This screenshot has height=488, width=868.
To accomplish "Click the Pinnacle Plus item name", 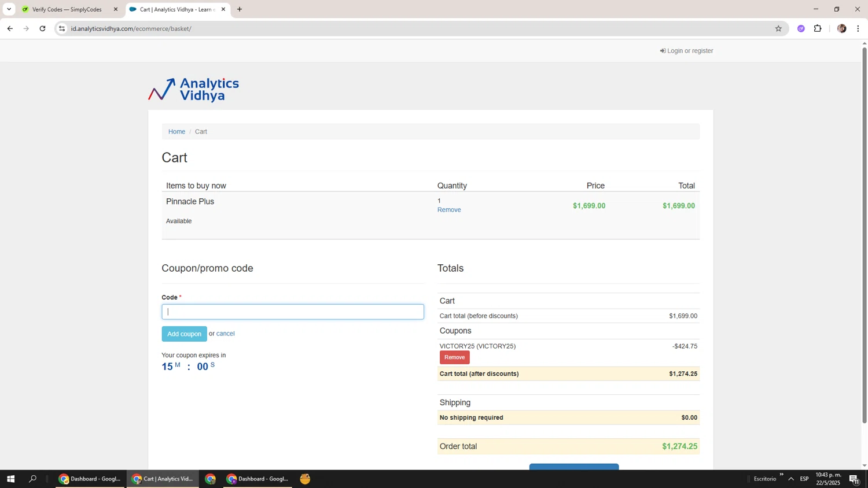I will [190, 201].
